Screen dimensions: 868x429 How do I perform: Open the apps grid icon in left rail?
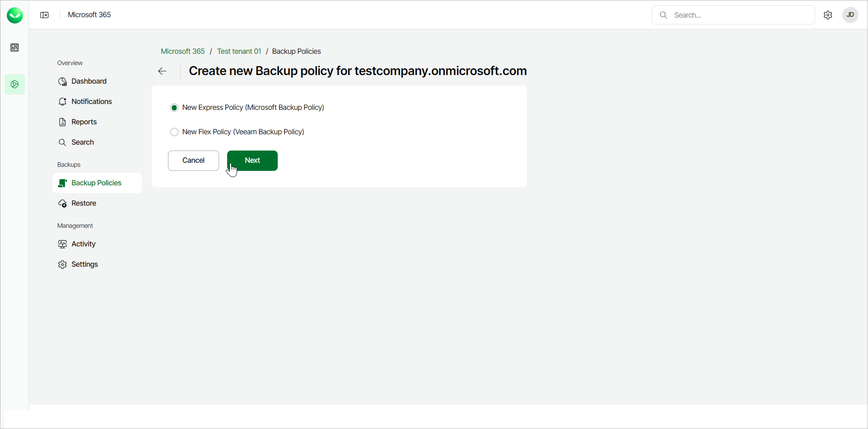coord(14,47)
